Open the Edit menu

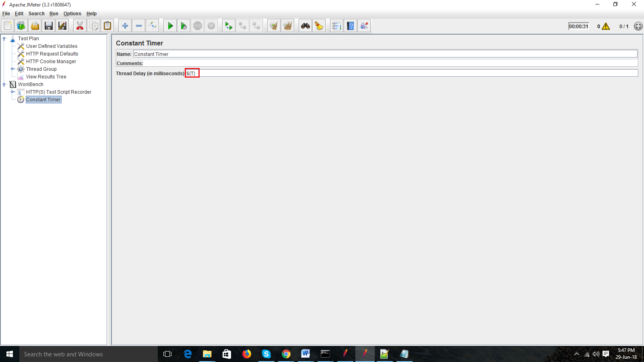coord(19,14)
